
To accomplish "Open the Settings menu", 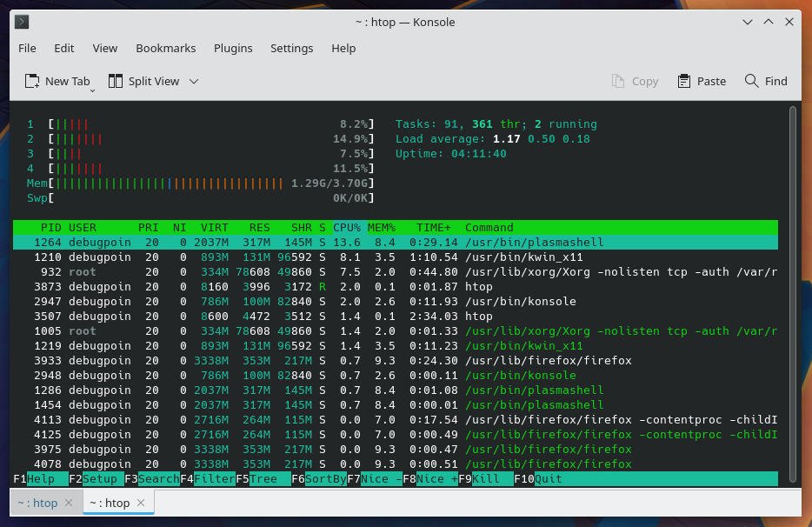I will click(x=291, y=48).
